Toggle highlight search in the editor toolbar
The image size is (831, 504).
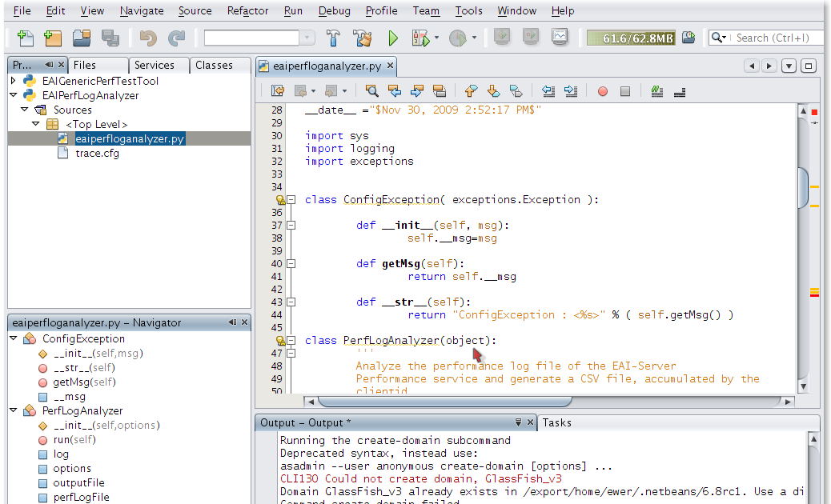441,90
